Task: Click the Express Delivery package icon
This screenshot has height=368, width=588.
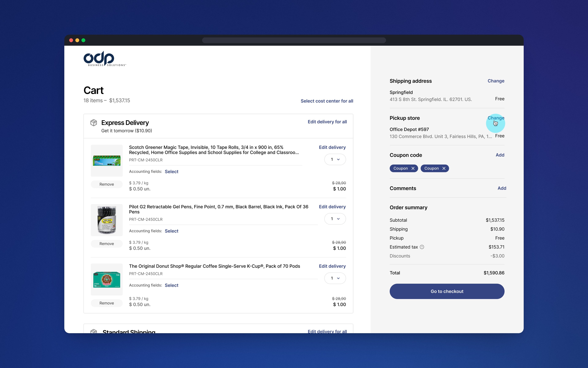Action: click(94, 123)
